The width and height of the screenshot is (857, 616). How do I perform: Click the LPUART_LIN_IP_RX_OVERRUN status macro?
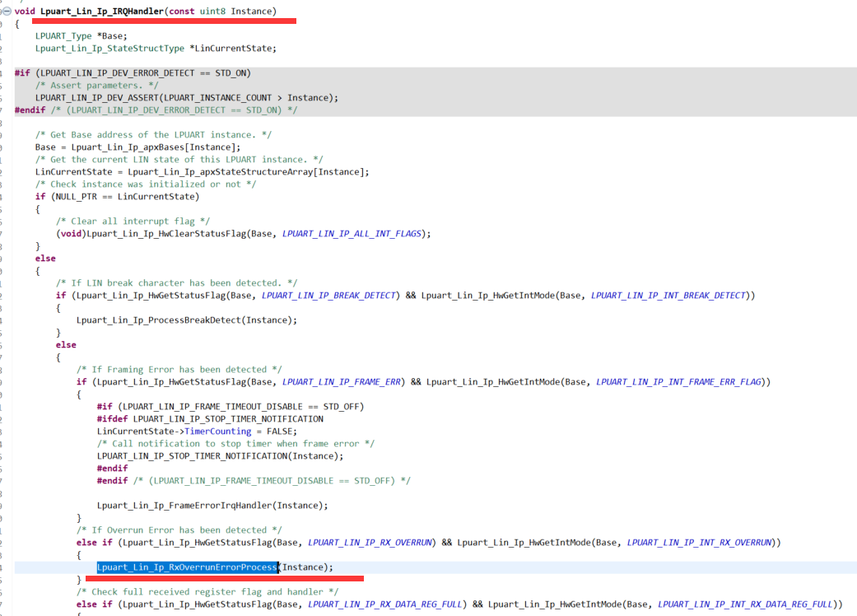(x=371, y=543)
